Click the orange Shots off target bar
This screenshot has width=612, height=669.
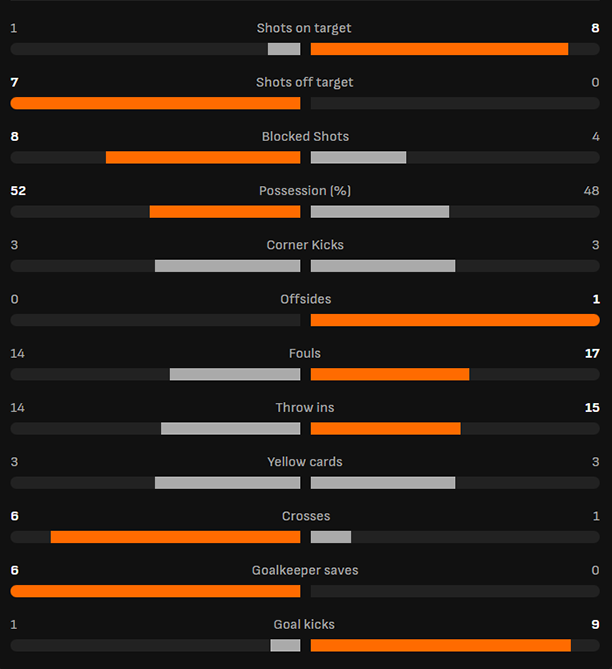[155, 103]
